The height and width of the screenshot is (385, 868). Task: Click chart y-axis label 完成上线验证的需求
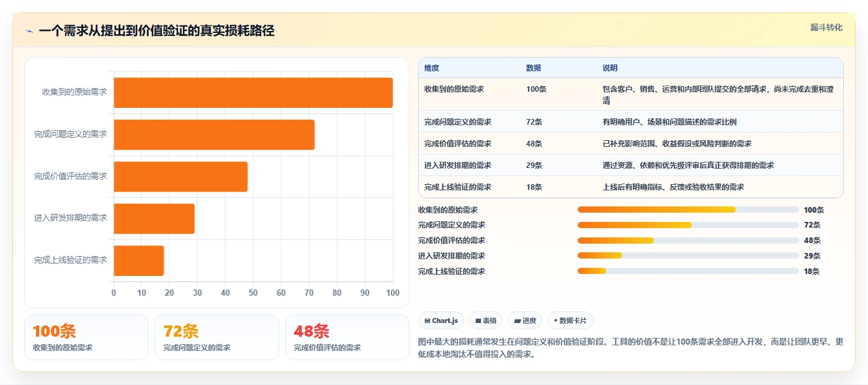click(x=71, y=260)
